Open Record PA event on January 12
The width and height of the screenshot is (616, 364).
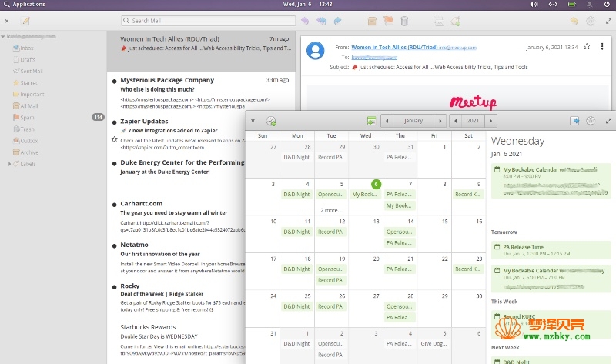click(330, 232)
